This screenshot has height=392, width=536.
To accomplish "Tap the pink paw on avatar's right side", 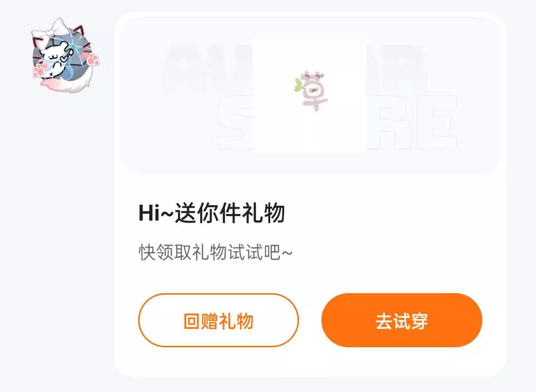I will point(93,60).
